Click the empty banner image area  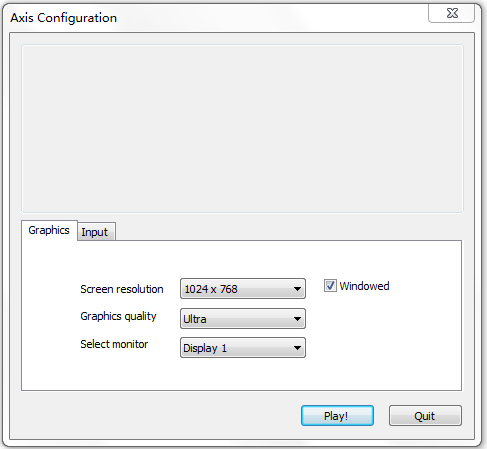tap(242, 128)
